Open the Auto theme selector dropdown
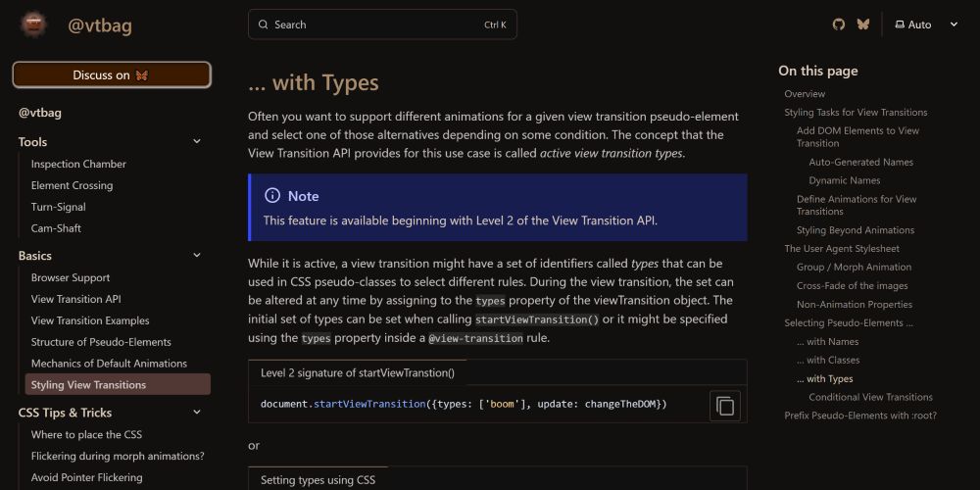Image resolution: width=980 pixels, height=490 pixels. point(926,24)
